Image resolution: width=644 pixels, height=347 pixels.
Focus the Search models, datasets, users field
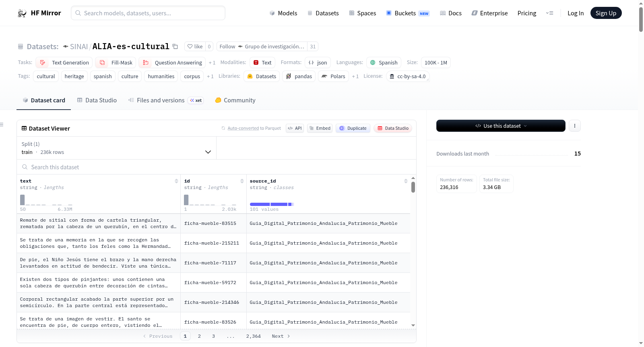pos(148,13)
